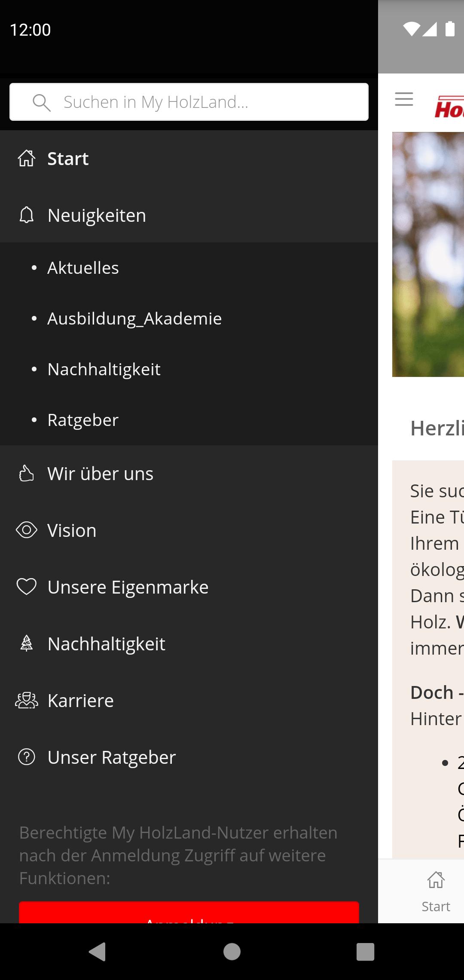Tap the Android recent apps button
The width and height of the screenshot is (464, 980).
point(366,952)
